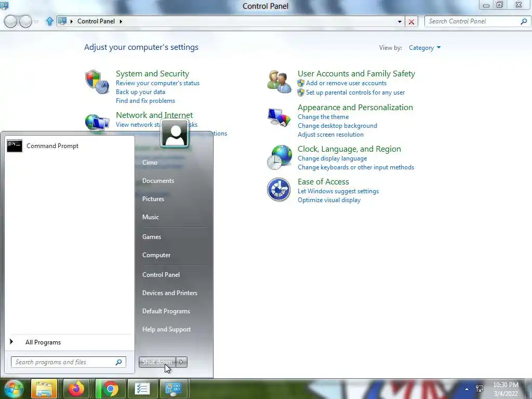Open the recent pages navigation dropdown arrow

click(36, 22)
